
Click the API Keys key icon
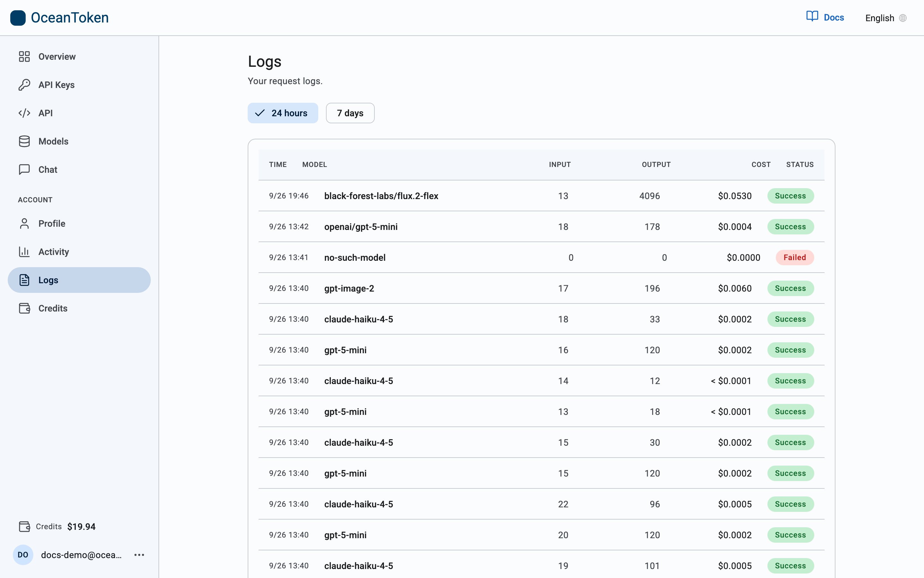click(x=24, y=85)
